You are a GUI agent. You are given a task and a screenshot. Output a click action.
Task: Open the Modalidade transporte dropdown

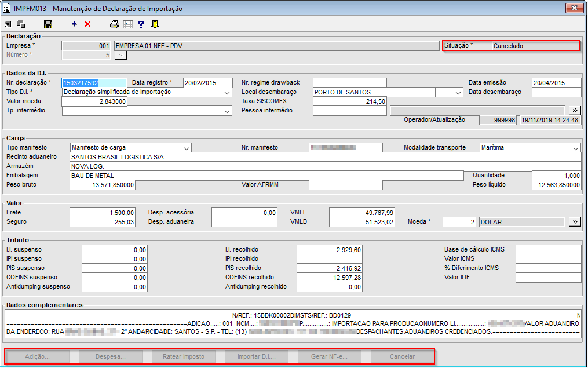click(x=575, y=148)
